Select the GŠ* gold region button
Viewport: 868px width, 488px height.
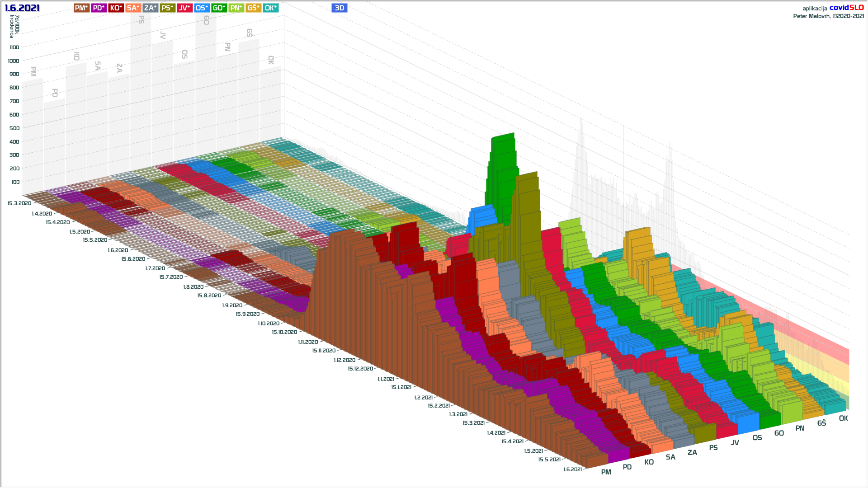click(x=253, y=8)
